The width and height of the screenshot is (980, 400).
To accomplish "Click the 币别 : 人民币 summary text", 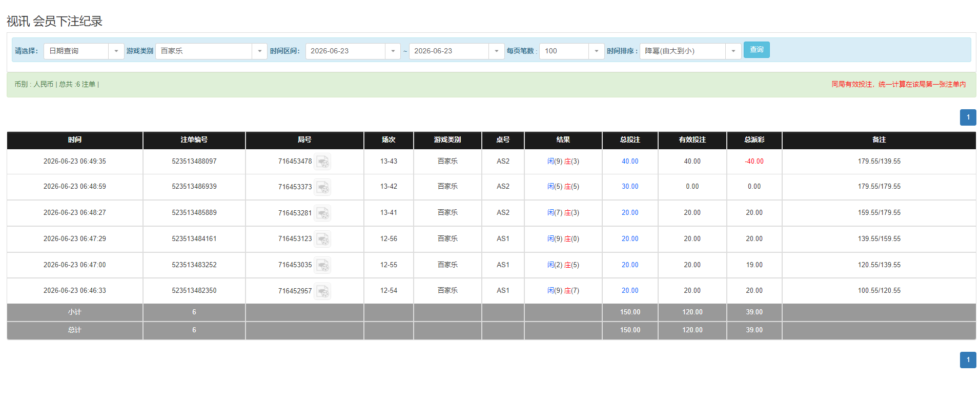I will (x=34, y=85).
